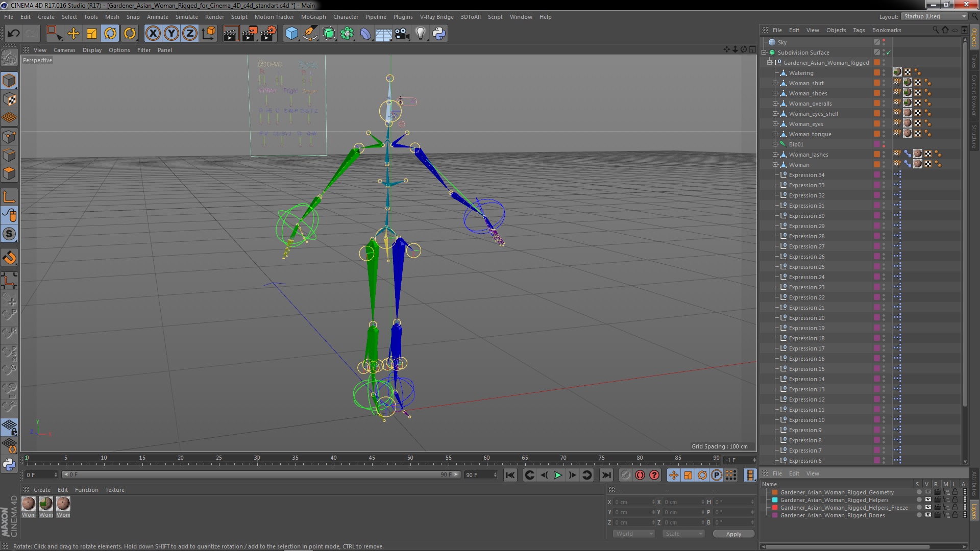Screen dimensions: 980x551
Task: Toggle view eye for Rigged_Geometry layer
Action: pyautogui.click(x=928, y=492)
